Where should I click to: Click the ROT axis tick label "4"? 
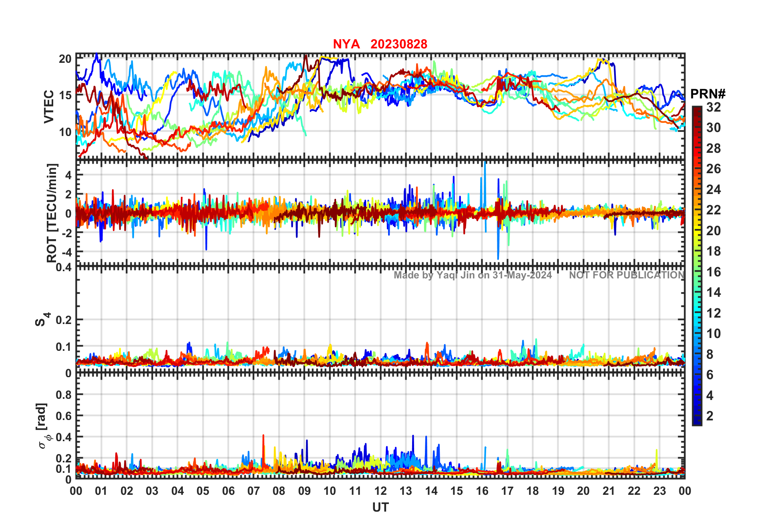click(68, 175)
